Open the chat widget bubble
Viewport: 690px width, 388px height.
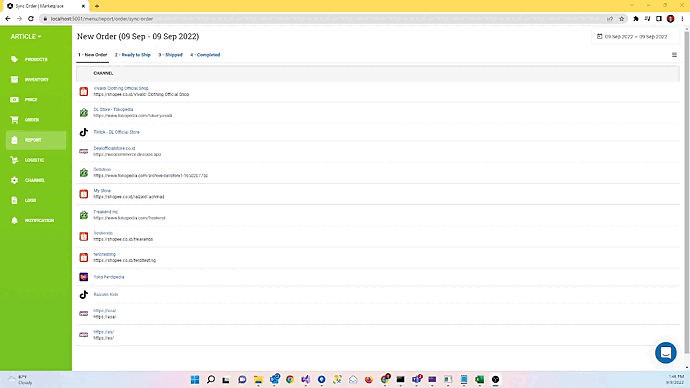click(665, 352)
